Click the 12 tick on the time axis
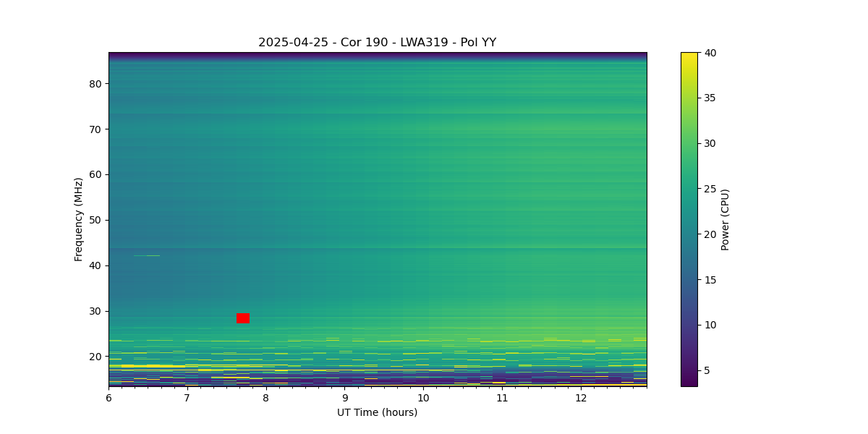Screen dimensions: 868x434 580,398
